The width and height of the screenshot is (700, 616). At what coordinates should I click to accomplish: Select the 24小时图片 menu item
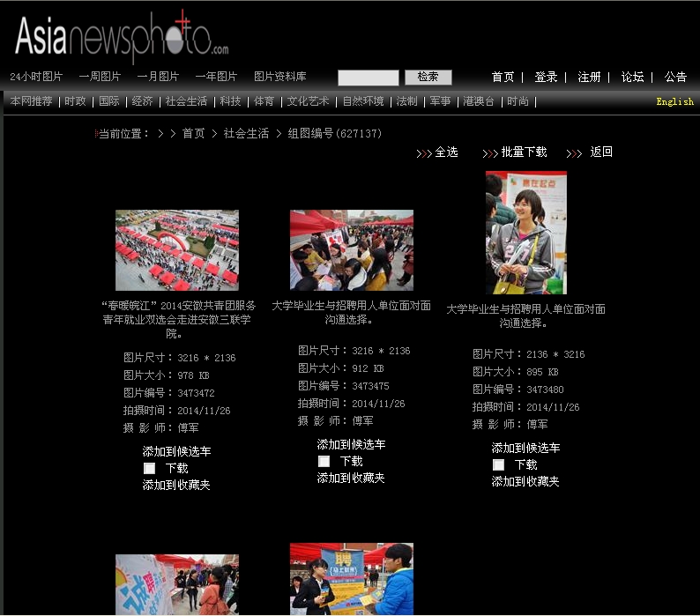point(36,77)
